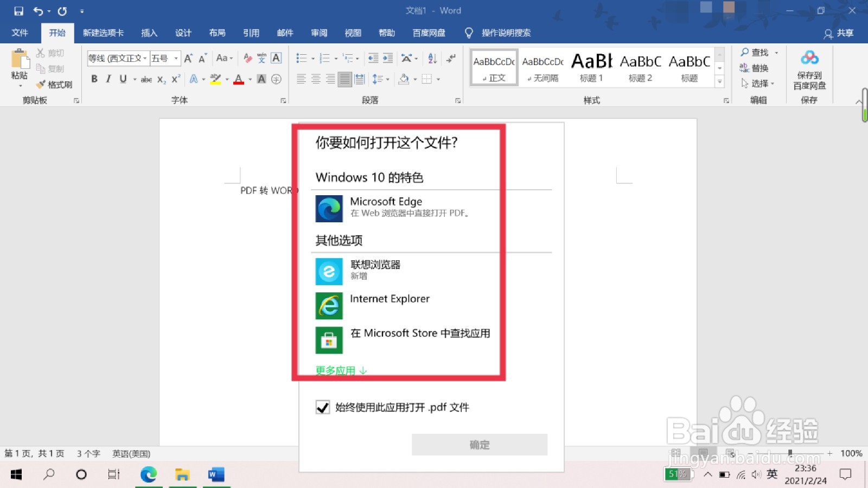The width and height of the screenshot is (868, 488).
Task: Center the text
Action: click(x=316, y=79)
